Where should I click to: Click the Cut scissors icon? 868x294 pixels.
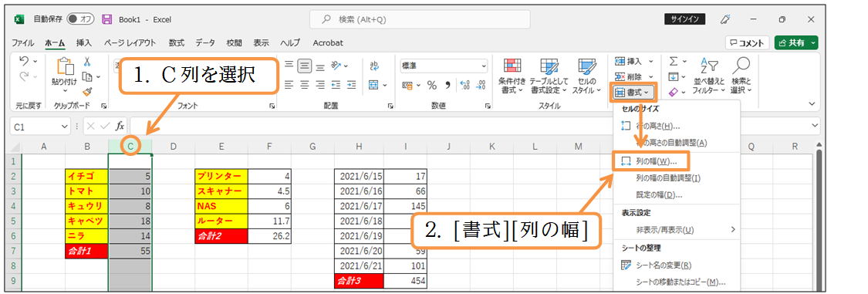point(87,62)
